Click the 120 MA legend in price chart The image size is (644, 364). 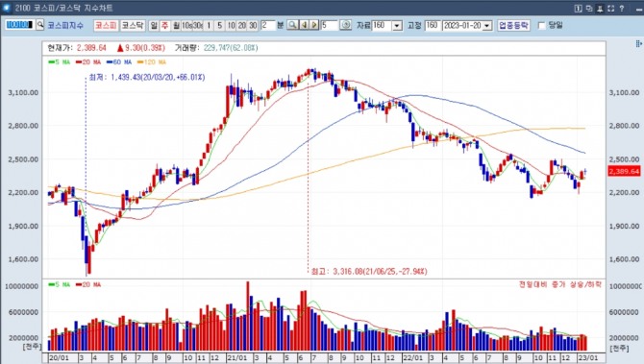152,62
